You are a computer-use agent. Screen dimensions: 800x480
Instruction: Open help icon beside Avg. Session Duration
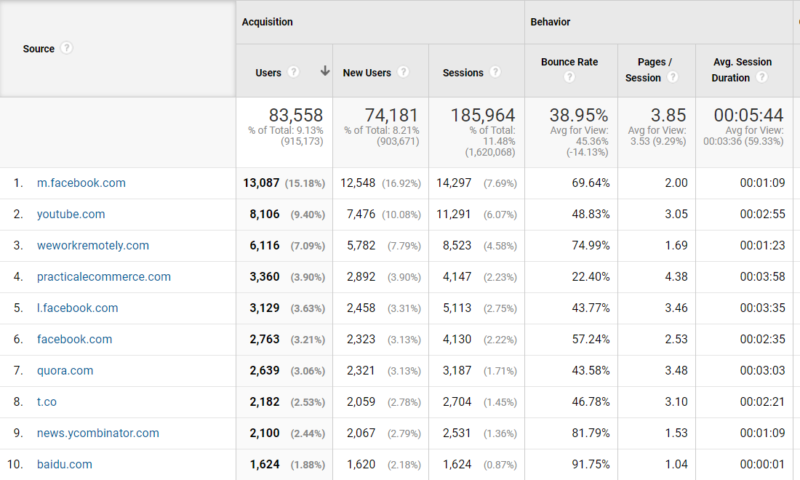point(762,77)
